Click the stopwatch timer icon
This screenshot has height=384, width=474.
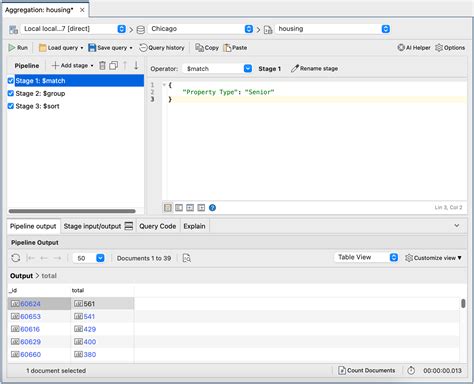411,370
